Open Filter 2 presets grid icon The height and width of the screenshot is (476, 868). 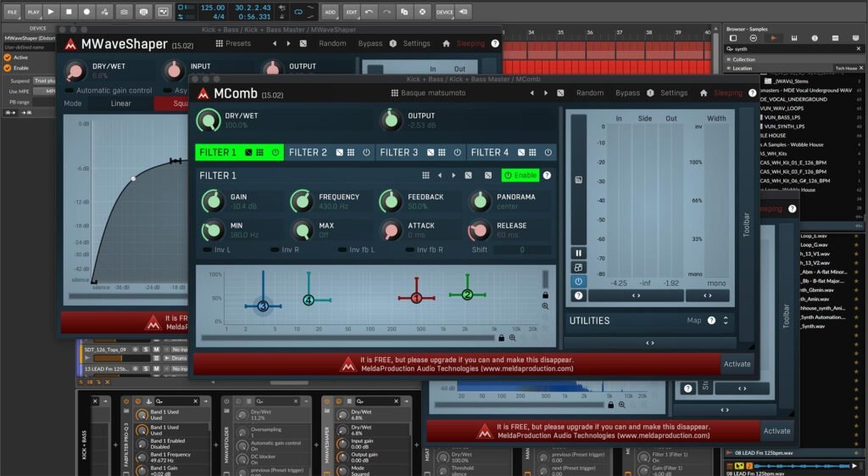click(352, 153)
